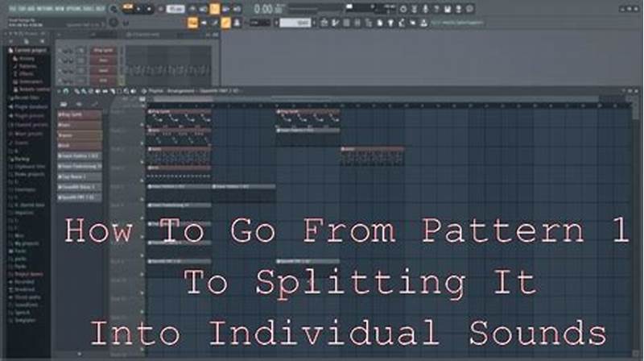Click the Bass channel button in Channel rack
This screenshot has width=644, height=361.
pos(104,60)
